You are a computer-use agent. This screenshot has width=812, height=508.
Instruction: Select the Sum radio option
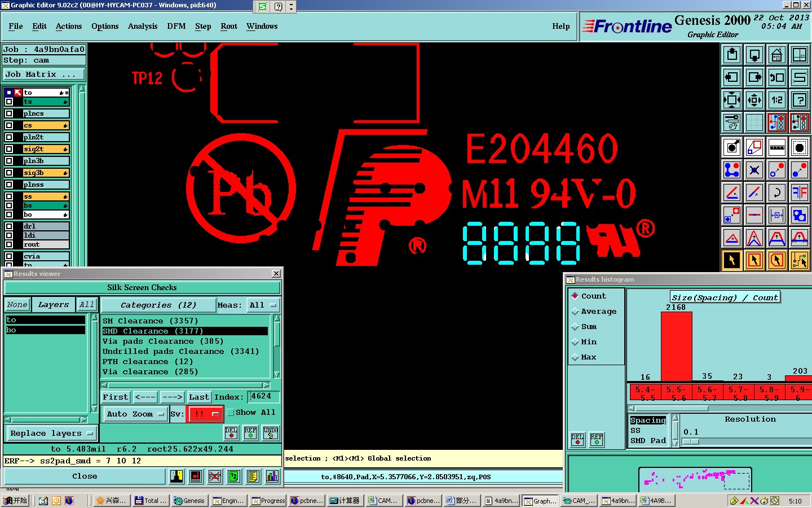tap(575, 327)
